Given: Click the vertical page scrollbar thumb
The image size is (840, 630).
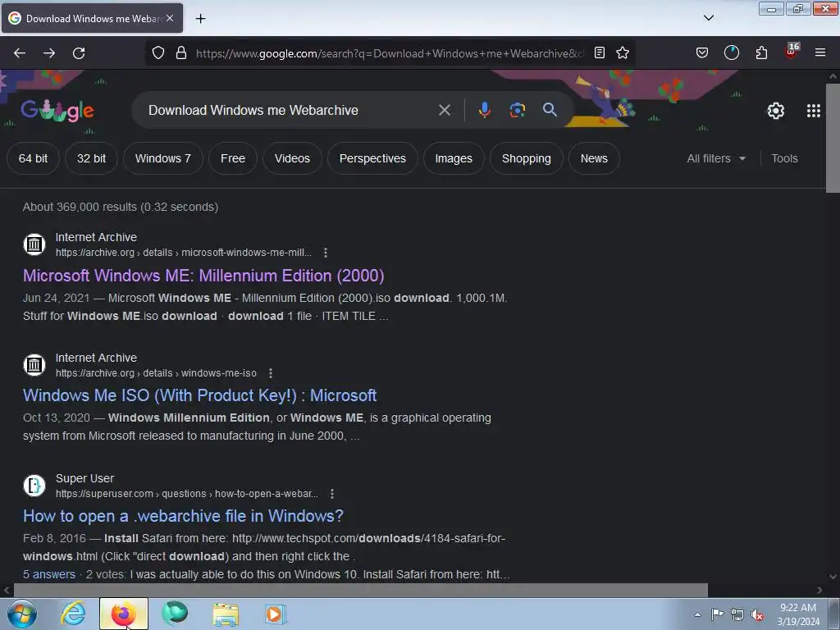Looking at the screenshot, I should (x=833, y=138).
